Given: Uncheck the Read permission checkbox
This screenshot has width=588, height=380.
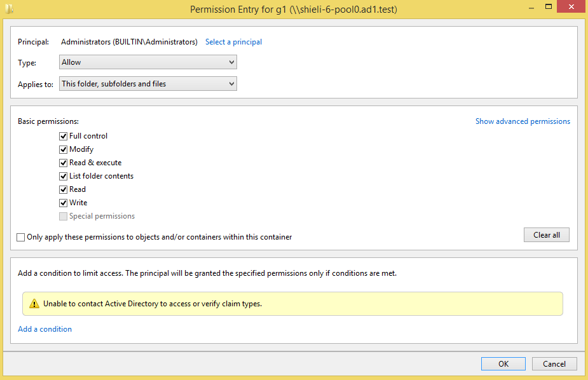Looking at the screenshot, I should (x=63, y=189).
